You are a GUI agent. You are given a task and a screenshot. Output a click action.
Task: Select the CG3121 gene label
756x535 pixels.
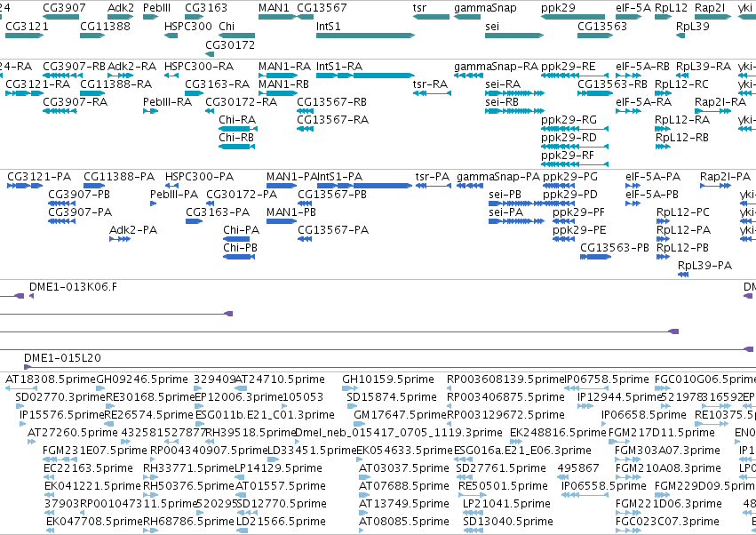click(27, 26)
